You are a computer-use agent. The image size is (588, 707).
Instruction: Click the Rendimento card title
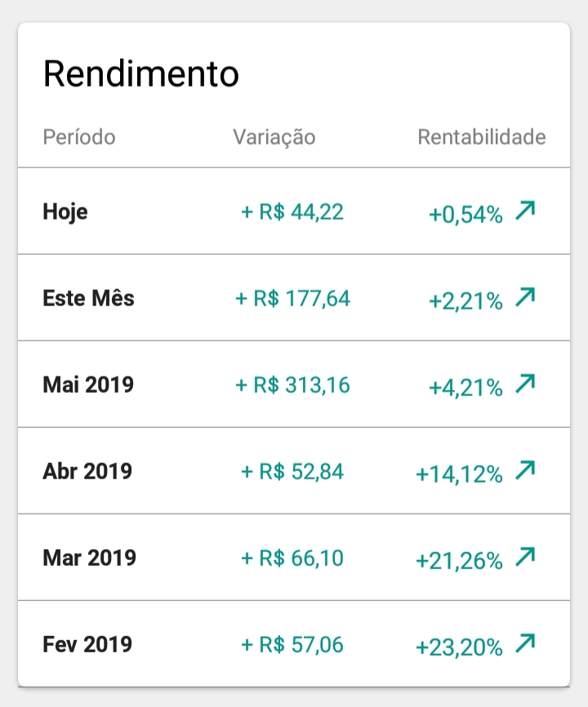(x=140, y=73)
